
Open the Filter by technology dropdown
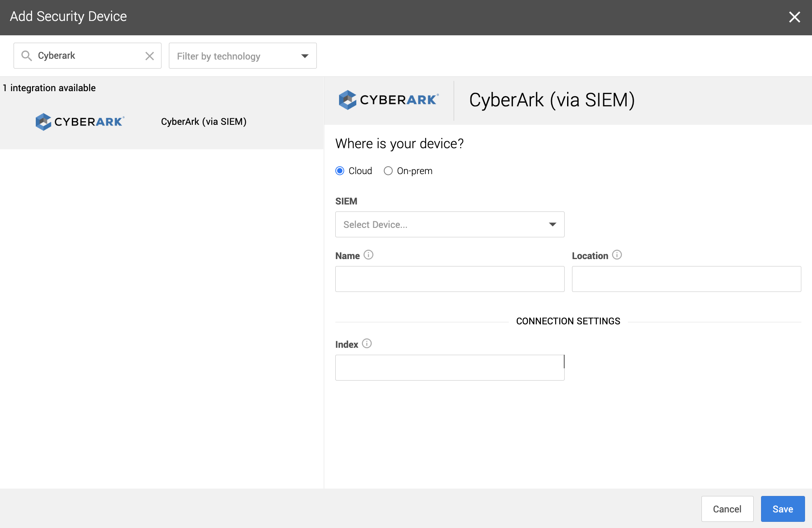click(x=243, y=56)
